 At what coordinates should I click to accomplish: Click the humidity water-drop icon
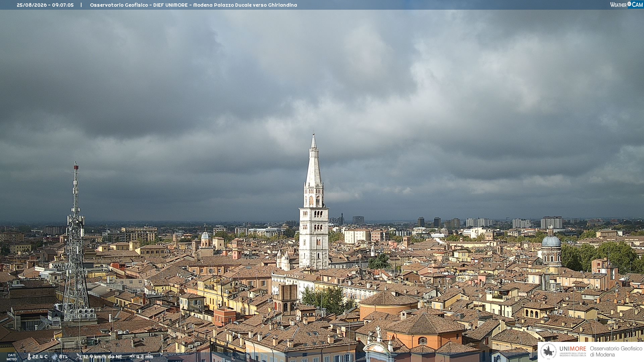[55, 357]
